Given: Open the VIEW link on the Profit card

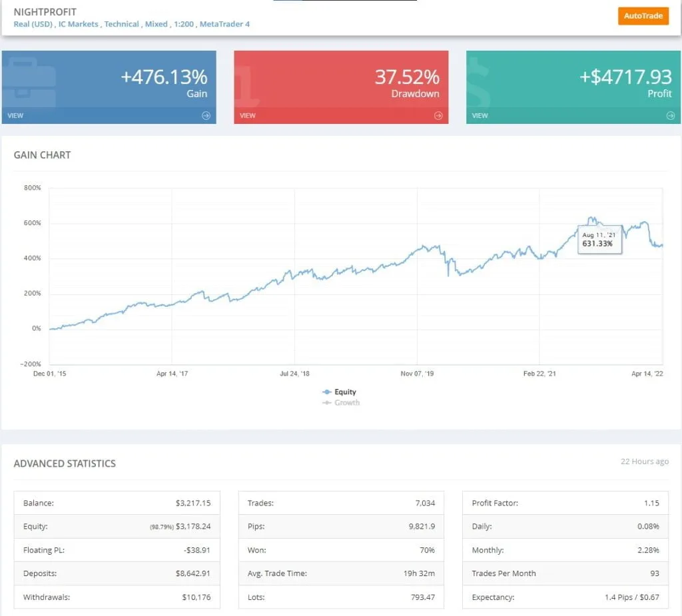Looking at the screenshot, I should click(x=480, y=115).
